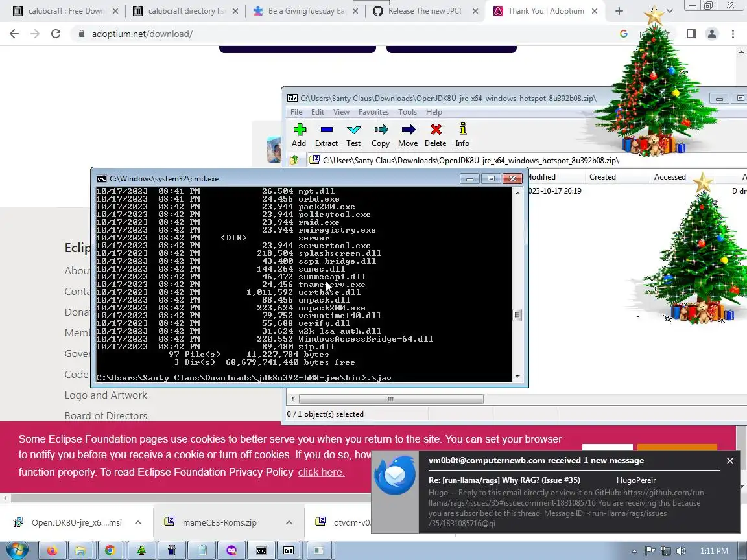Click the Delete icon in 7-Zip
747x560 pixels.
(436, 130)
